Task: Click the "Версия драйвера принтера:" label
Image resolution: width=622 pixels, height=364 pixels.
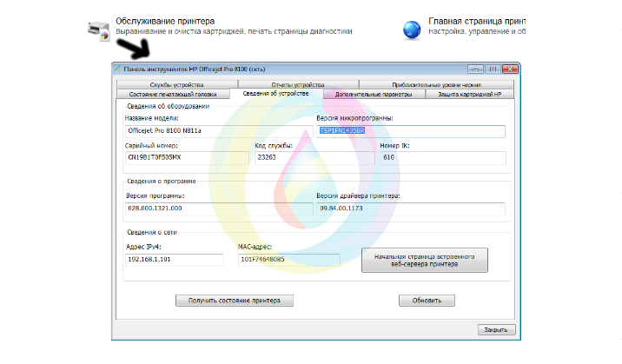Action: click(358, 195)
